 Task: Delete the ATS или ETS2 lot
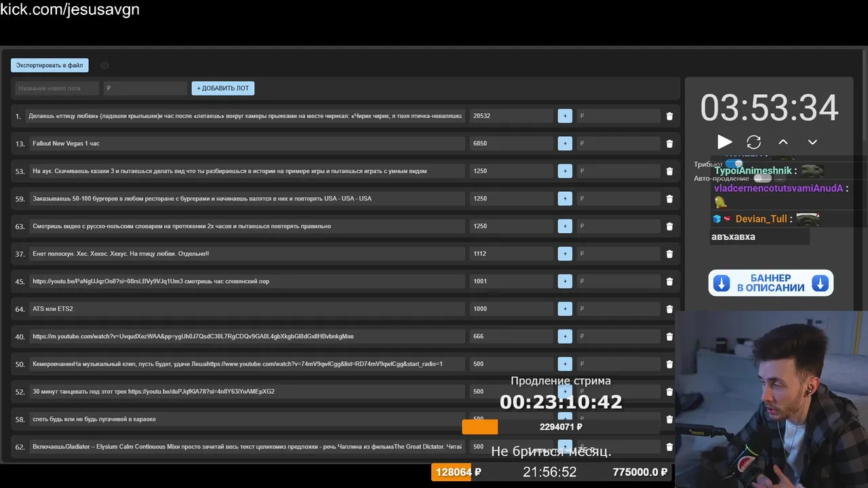669,309
